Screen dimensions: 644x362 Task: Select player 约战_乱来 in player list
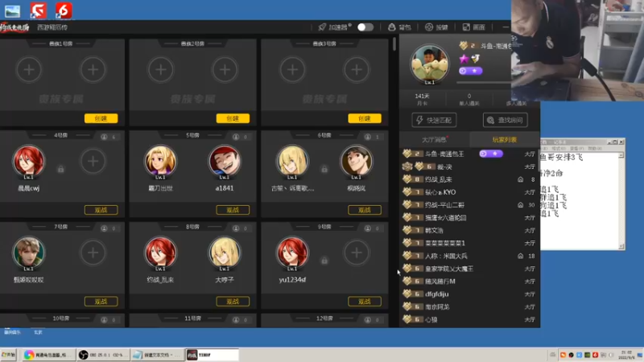click(x=469, y=179)
